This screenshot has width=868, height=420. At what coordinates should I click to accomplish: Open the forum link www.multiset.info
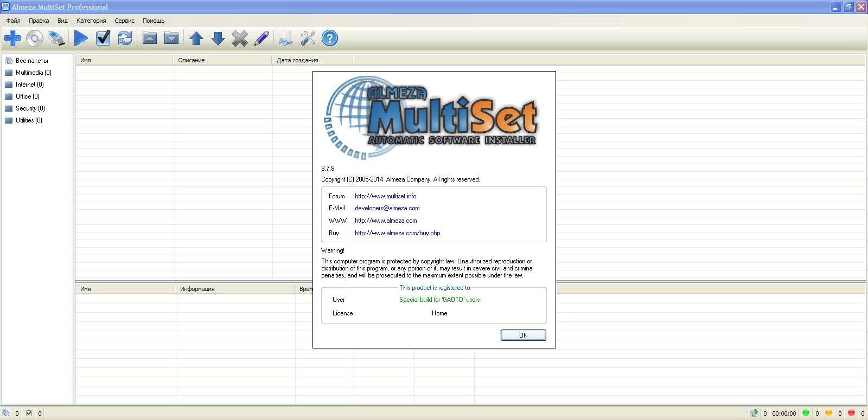coord(386,196)
